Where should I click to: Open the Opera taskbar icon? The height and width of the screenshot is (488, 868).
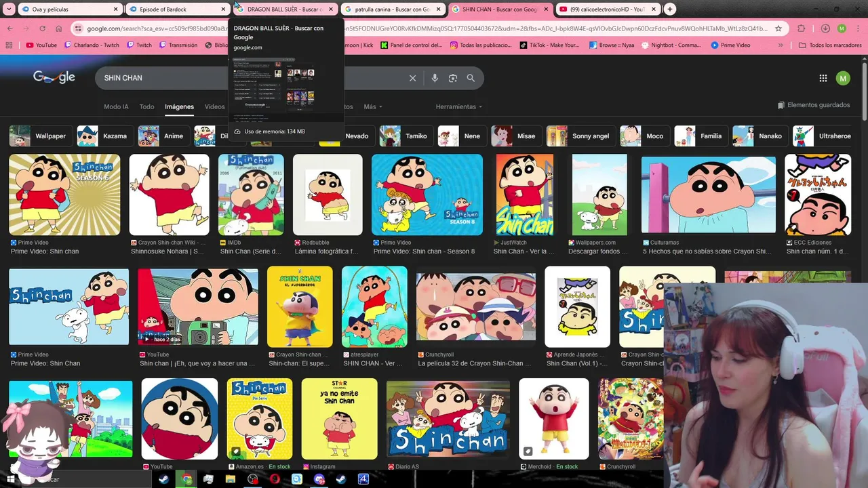(275, 479)
